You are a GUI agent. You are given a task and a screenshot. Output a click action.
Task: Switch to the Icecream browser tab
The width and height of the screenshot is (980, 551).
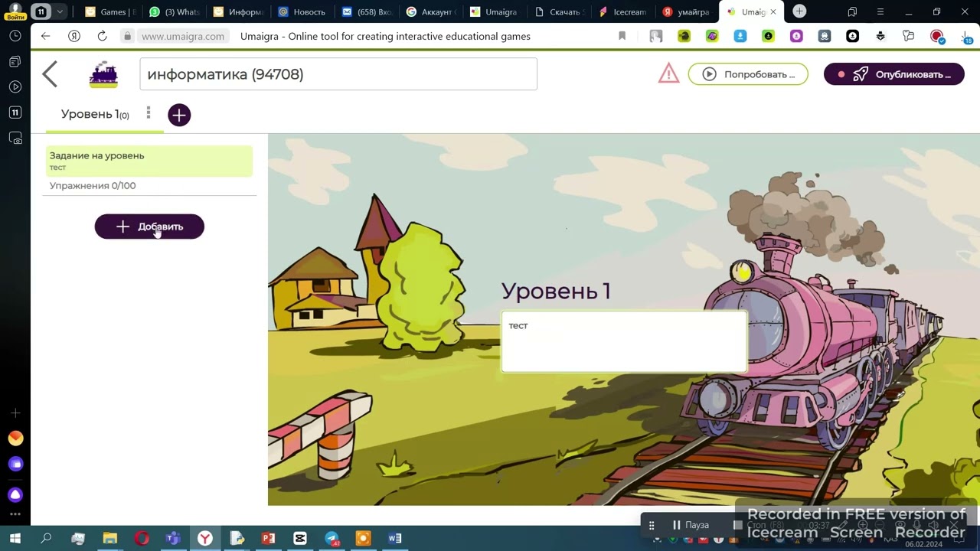click(x=624, y=11)
